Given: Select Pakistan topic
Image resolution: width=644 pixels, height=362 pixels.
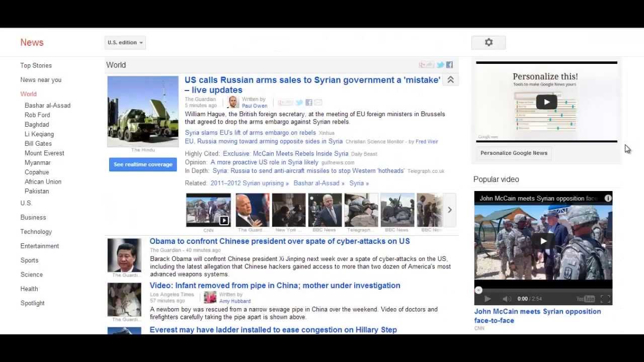Looking at the screenshot, I should 37,192.
